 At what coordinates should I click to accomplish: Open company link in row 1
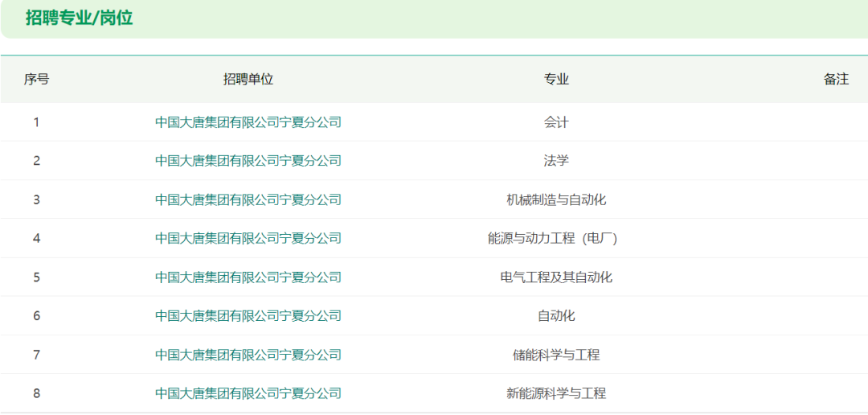pos(248,122)
